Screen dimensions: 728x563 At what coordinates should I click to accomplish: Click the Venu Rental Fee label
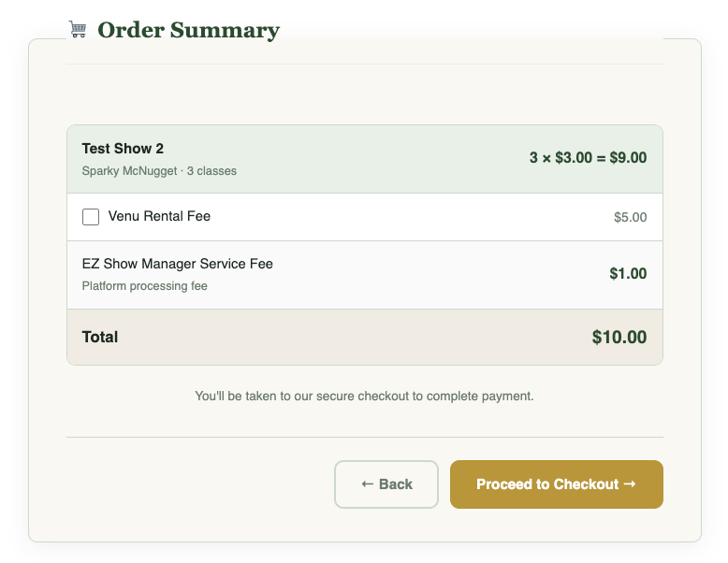159,216
